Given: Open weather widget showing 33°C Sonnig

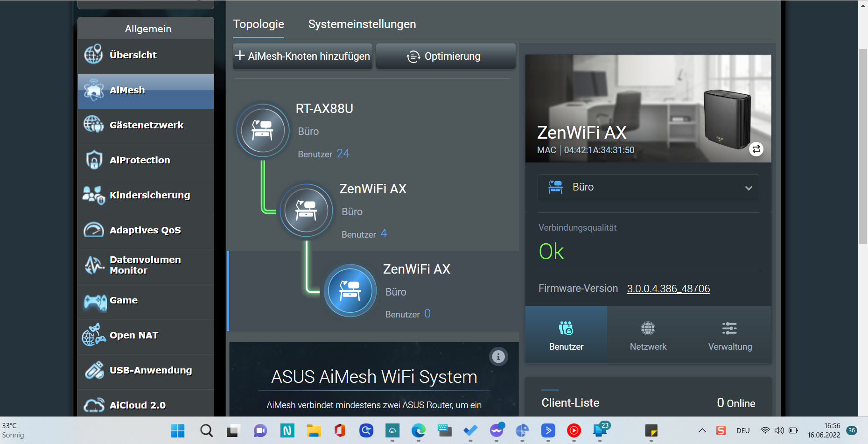Looking at the screenshot, I should pos(14,430).
